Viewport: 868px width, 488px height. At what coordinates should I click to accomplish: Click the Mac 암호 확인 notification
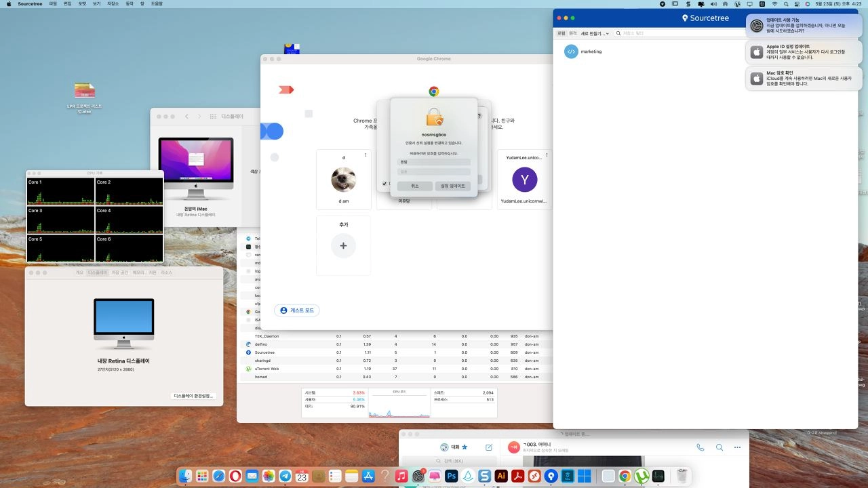804,78
